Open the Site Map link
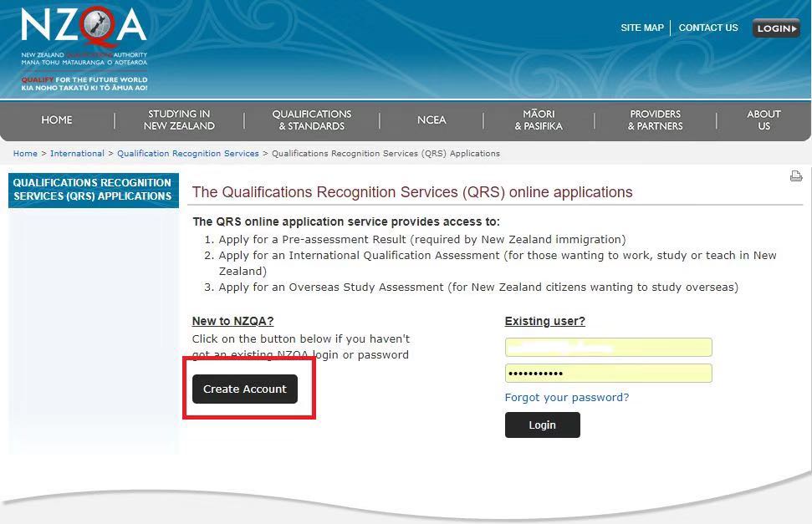This screenshot has height=524, width=812. (x=641, y=28)
